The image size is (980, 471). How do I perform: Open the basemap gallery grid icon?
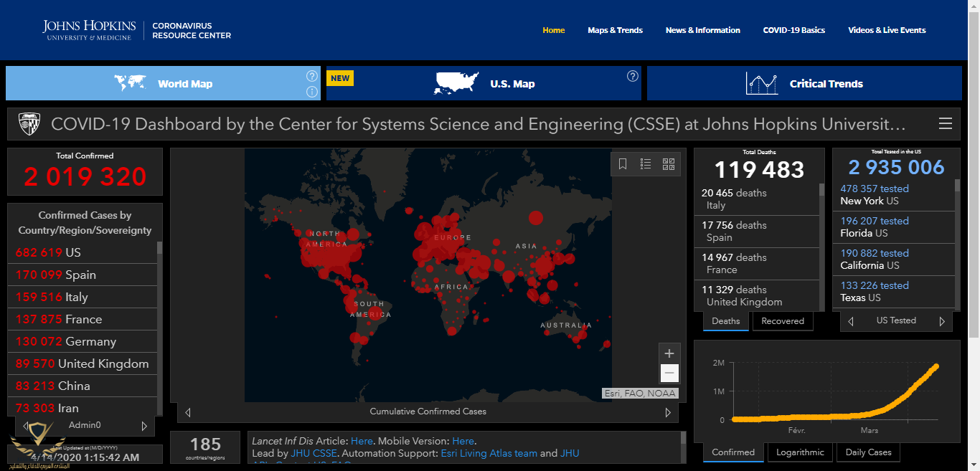coord(669,164)
